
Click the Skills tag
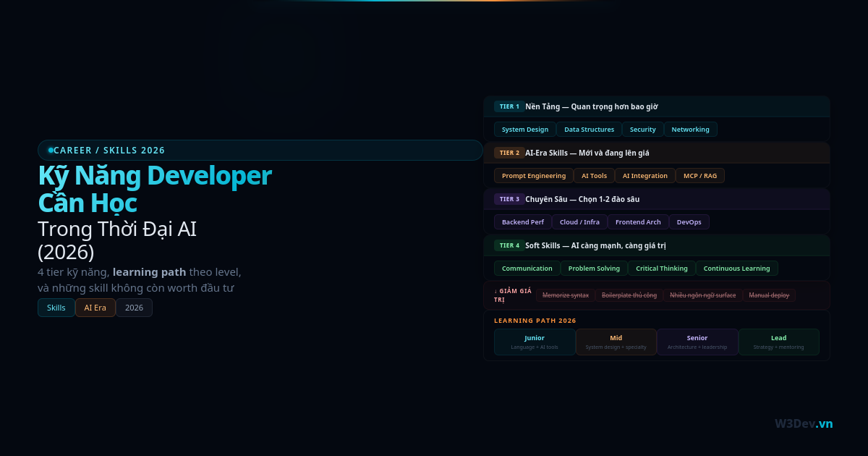click(x=56, y=308)
